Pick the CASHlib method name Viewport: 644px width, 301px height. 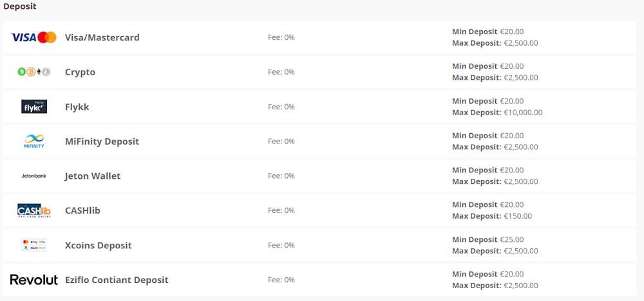click(82, 211)
